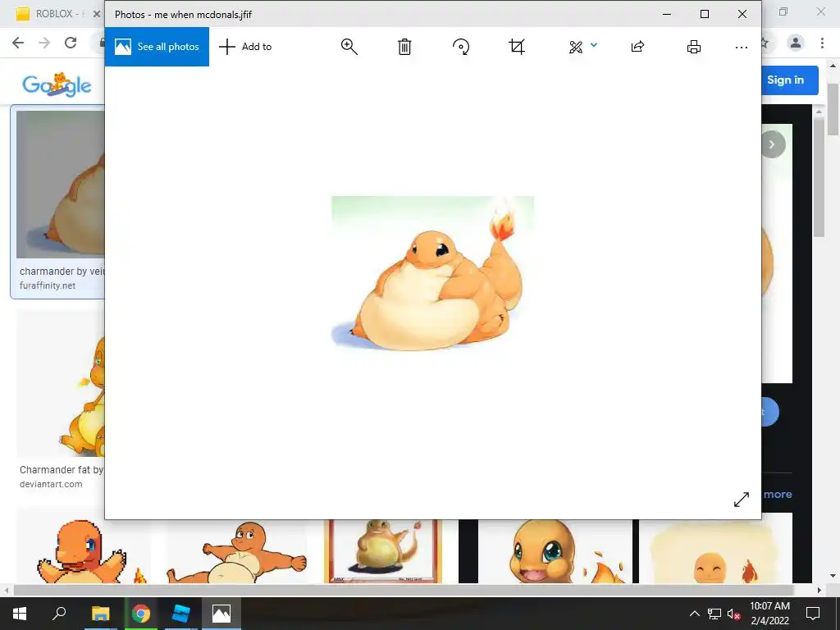Click the next arrow in Google preview panel
Image resolution: width=840 pixels, height=630 pixels.
click(772, 144)
